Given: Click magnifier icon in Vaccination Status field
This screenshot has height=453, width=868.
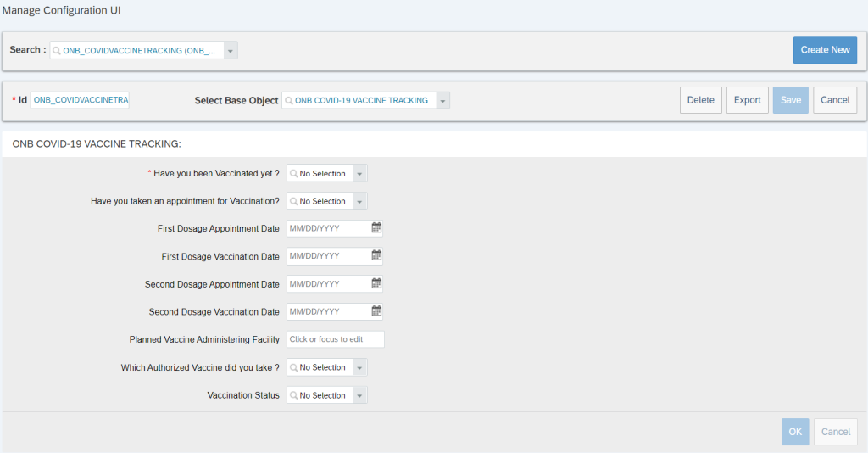Looking at the screenshot, I should point(293,395).
